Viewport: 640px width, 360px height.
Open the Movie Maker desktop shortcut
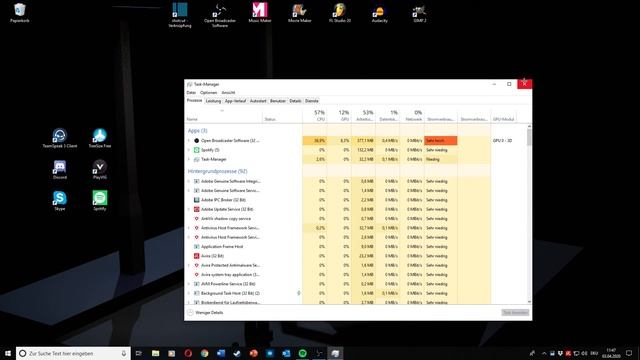point(300,12)
